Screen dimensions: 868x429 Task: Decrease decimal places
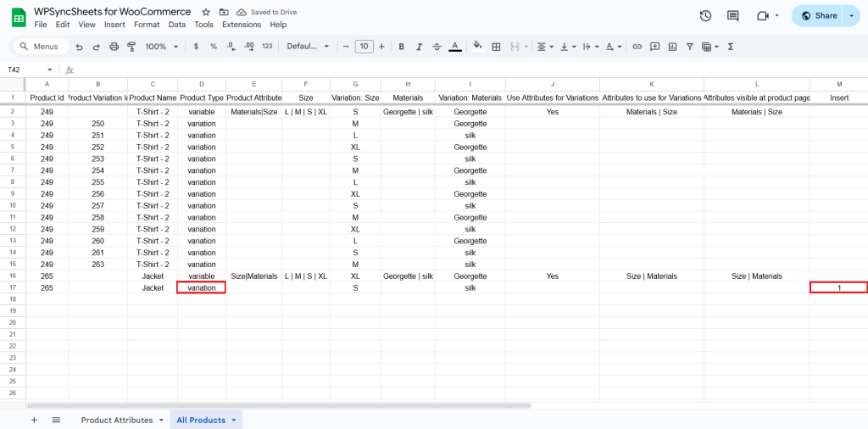231,47
